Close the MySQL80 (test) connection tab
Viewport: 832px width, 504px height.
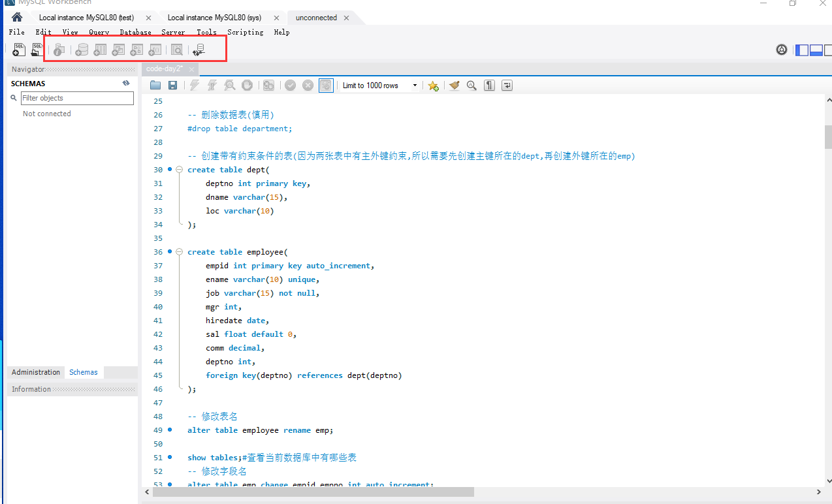point(148,18)
